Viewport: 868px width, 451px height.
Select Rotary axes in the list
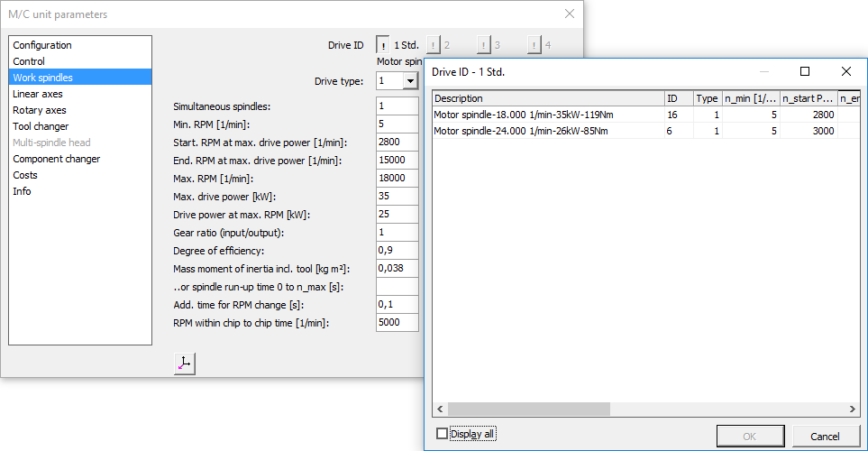pos(40,110)
